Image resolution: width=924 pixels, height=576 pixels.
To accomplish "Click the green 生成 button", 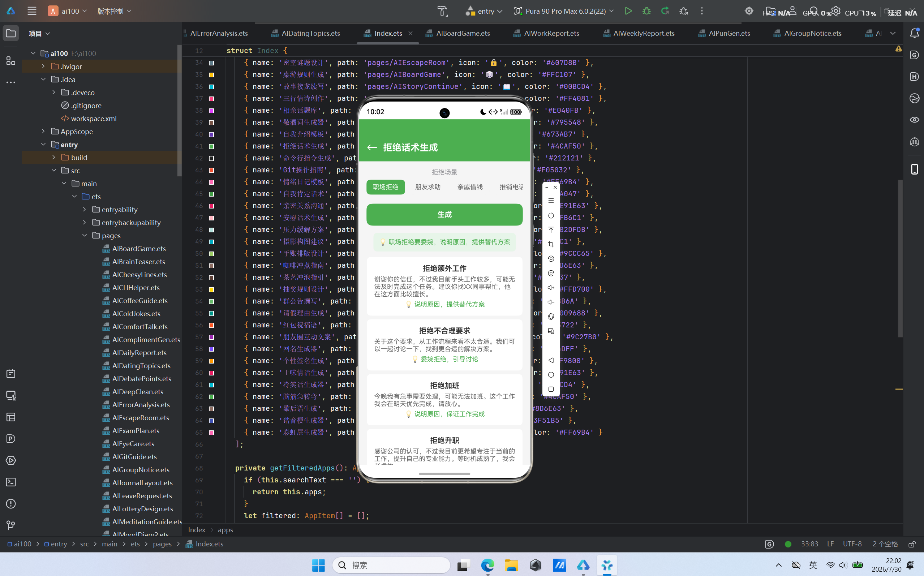I will point(444,215).
